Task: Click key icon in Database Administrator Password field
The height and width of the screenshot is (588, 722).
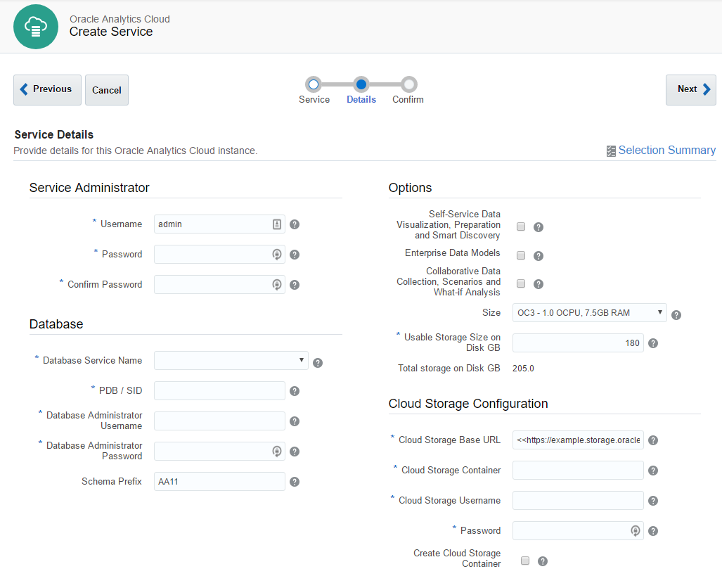Action: coord(277,452)
